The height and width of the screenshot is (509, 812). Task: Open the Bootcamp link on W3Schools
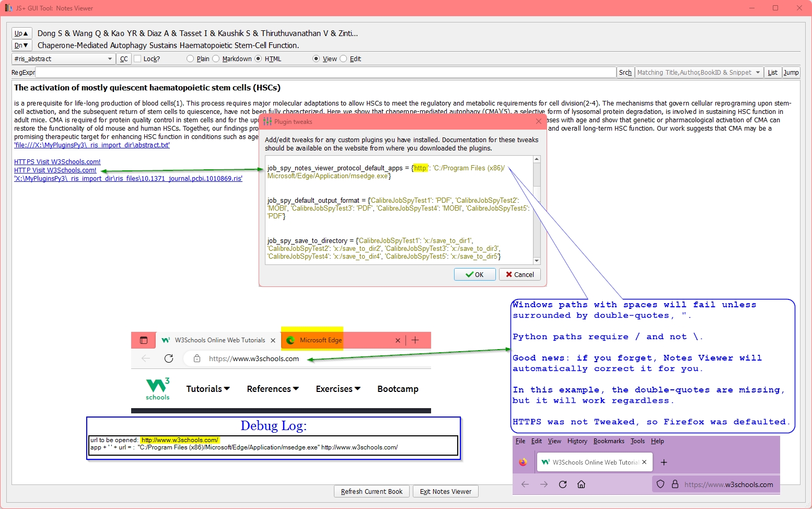coord(398,389)
